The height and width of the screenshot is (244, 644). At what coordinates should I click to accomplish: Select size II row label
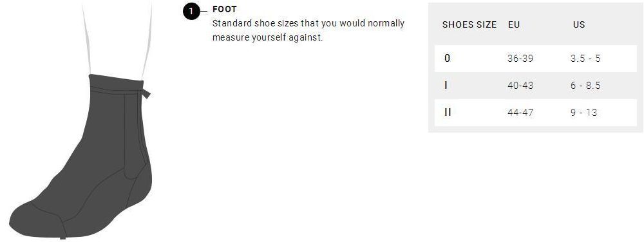click(448, 112)
